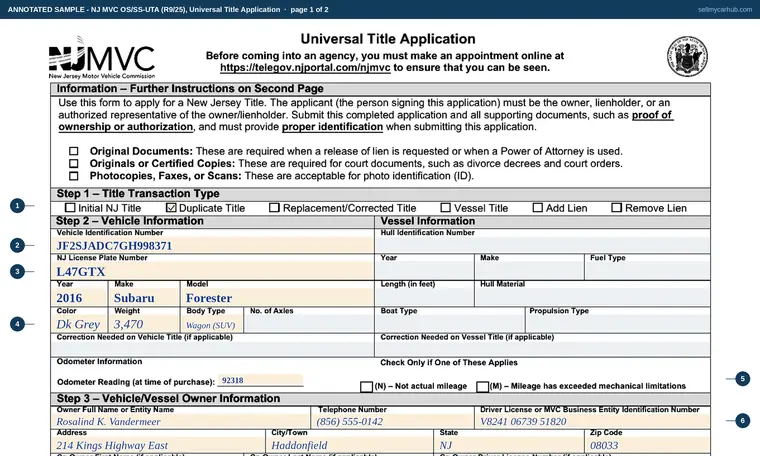Edit the Odometer Reading field showing 92318

point(261,380)
